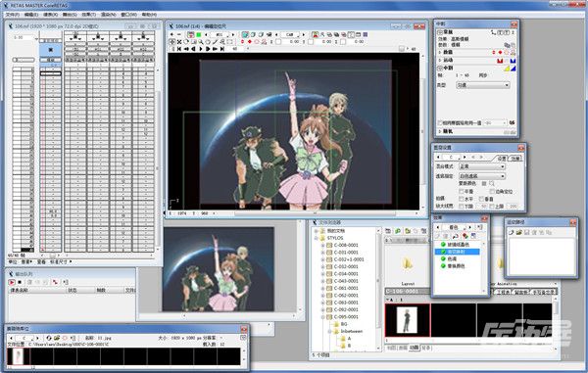The image size is (588, 373).
Task: Click the green square toolbar icon
Action: (199, 35)
